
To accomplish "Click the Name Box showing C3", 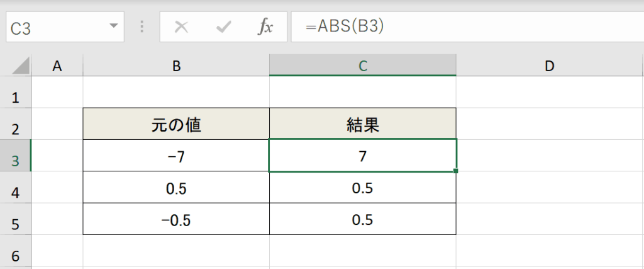I will [x=65, y=27].
